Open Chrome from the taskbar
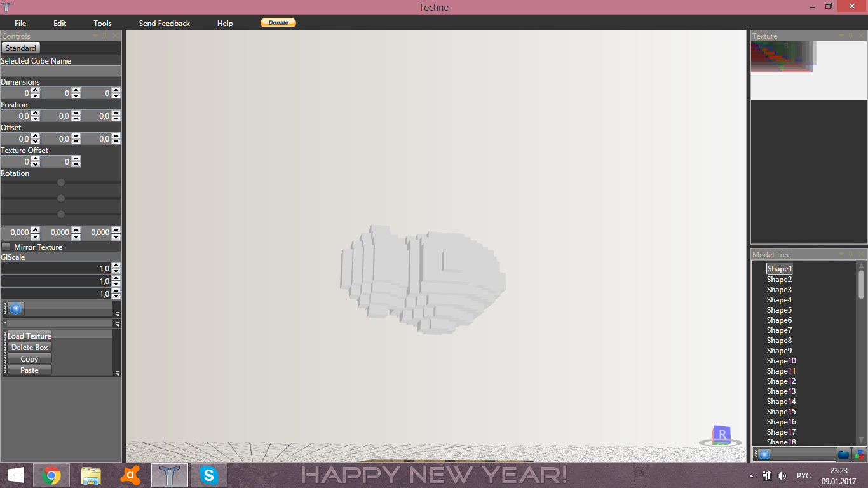The image size is (868, 488). click(x=51, y=475)
